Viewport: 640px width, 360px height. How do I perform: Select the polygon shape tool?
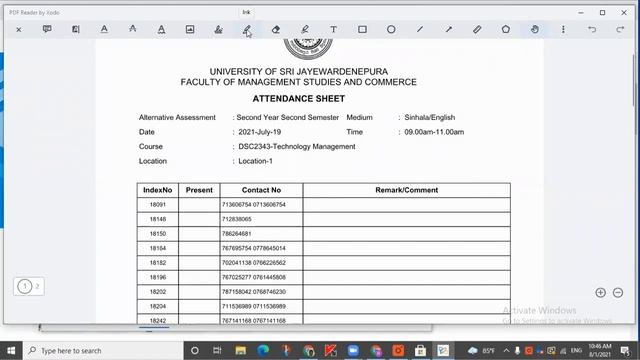(506, 29)
